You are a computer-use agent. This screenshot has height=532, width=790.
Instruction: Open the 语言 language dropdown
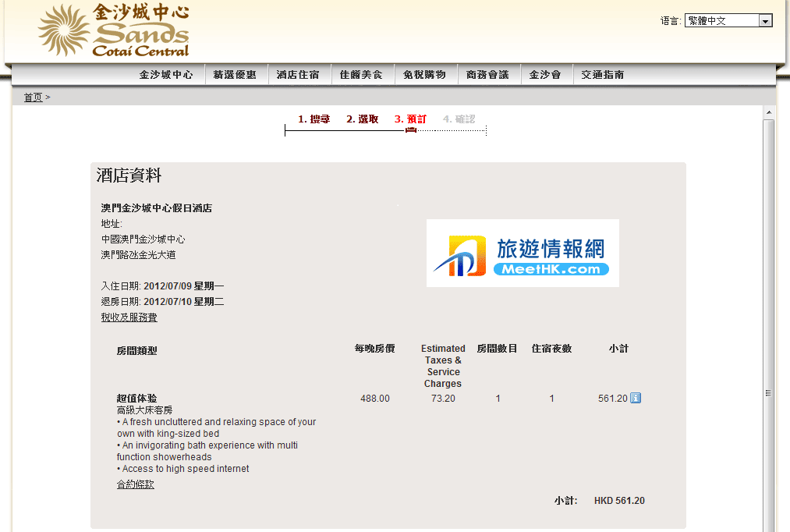pyautogui.click(x=728, y=21)
